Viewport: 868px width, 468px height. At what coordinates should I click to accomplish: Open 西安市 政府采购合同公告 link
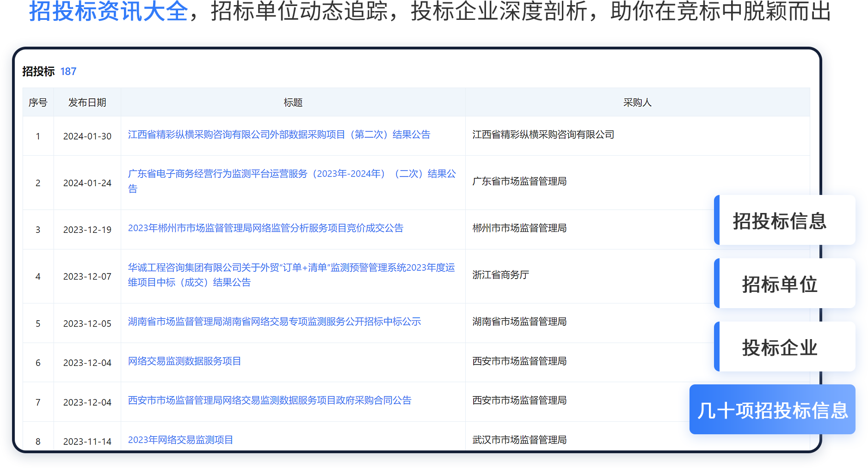point(270,400)
